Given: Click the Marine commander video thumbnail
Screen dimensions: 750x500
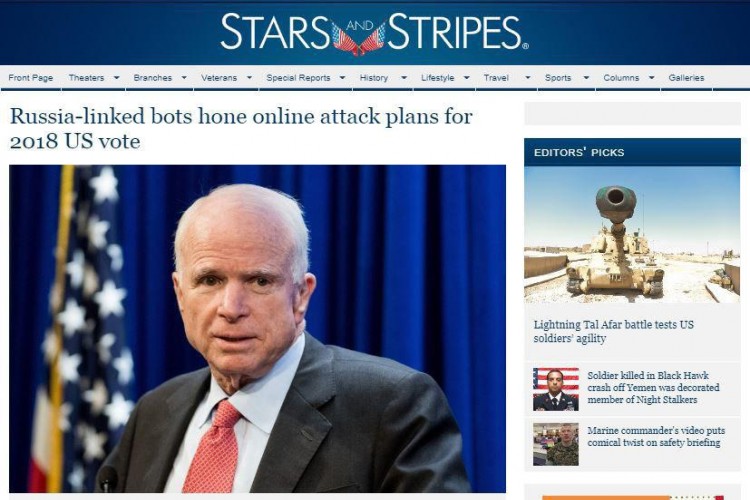Looking at the screenshot, I should (x=556, y=444).
